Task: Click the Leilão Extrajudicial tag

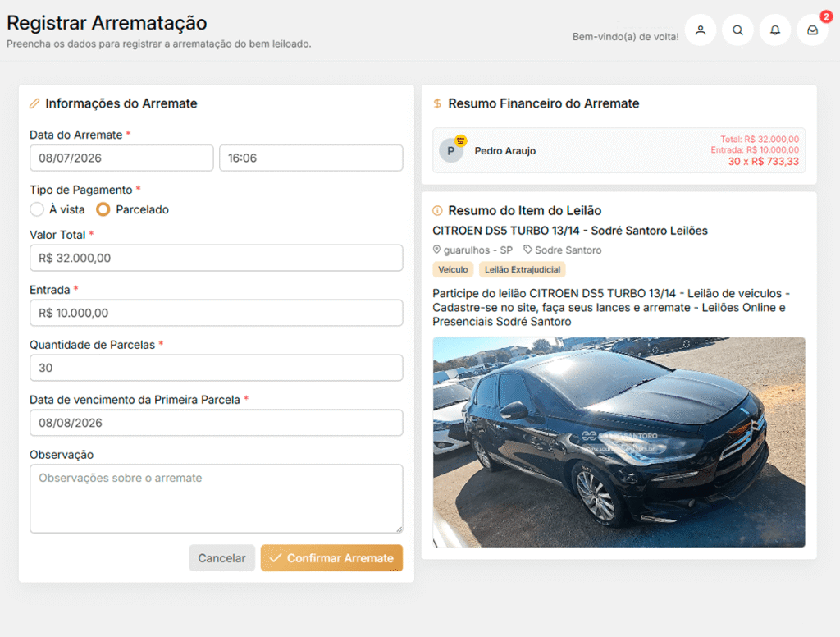Action: (x=523, y=269)
